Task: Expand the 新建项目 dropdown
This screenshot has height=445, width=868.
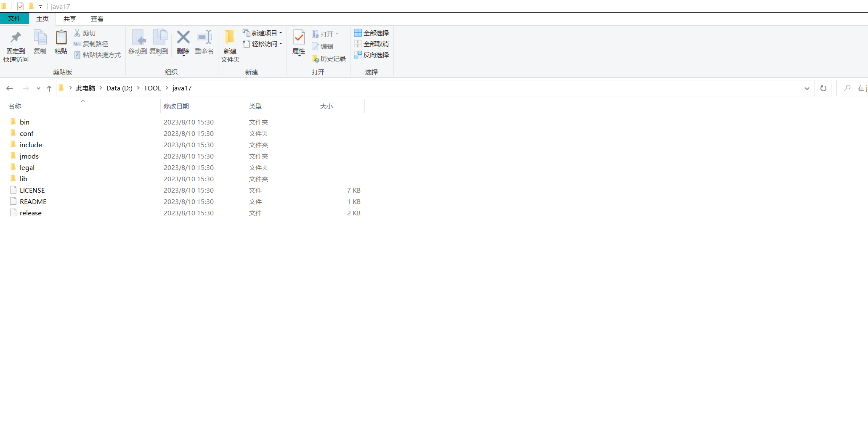Action: tap(281, 33)
